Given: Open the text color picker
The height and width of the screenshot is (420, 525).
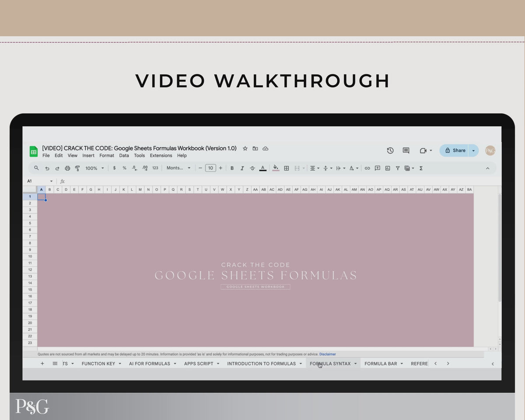Looking at the screenshot, I should click(x=262, y=168).
